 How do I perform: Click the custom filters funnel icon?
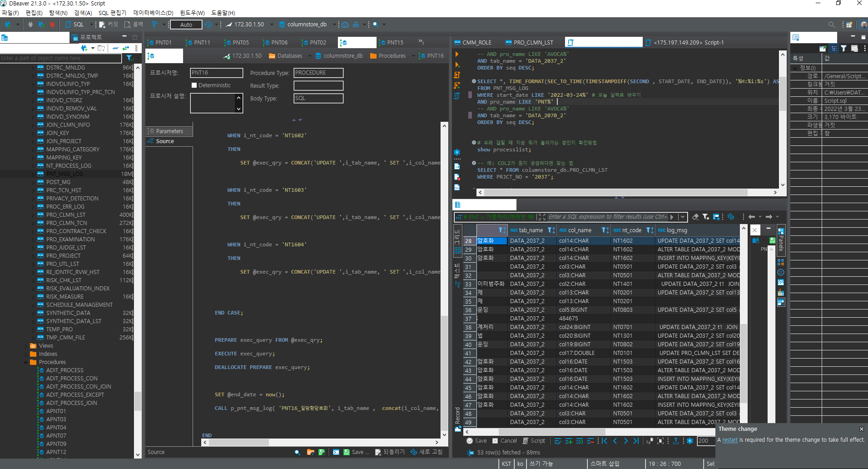pos(706,217)
